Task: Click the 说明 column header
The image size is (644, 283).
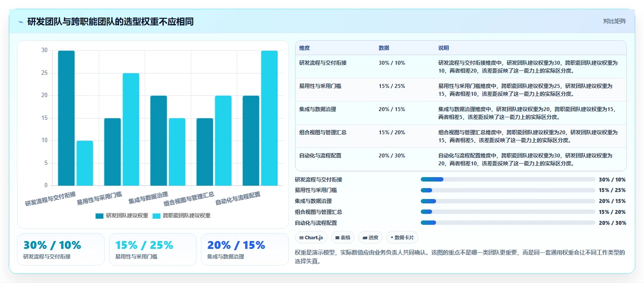Action: pos(443,48)
